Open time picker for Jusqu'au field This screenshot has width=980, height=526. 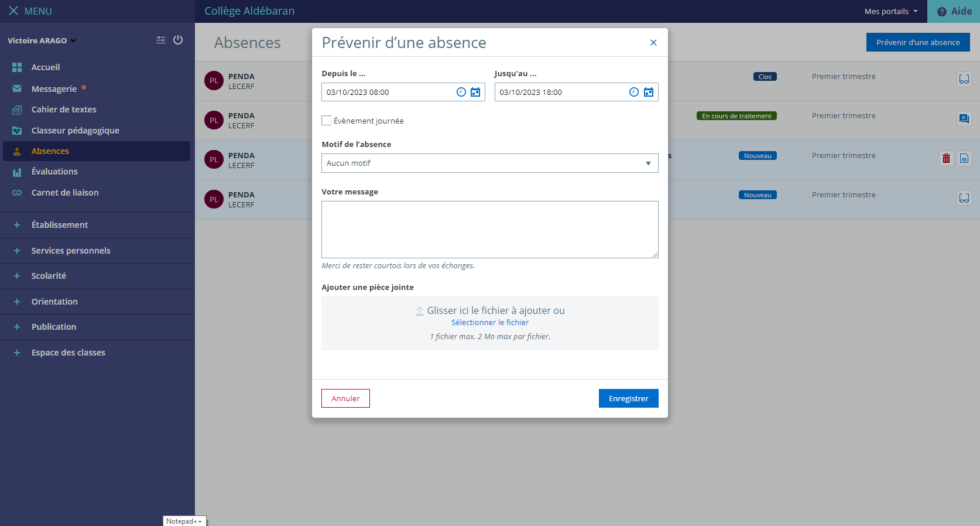pyautogui.click(x=634, y=92)
